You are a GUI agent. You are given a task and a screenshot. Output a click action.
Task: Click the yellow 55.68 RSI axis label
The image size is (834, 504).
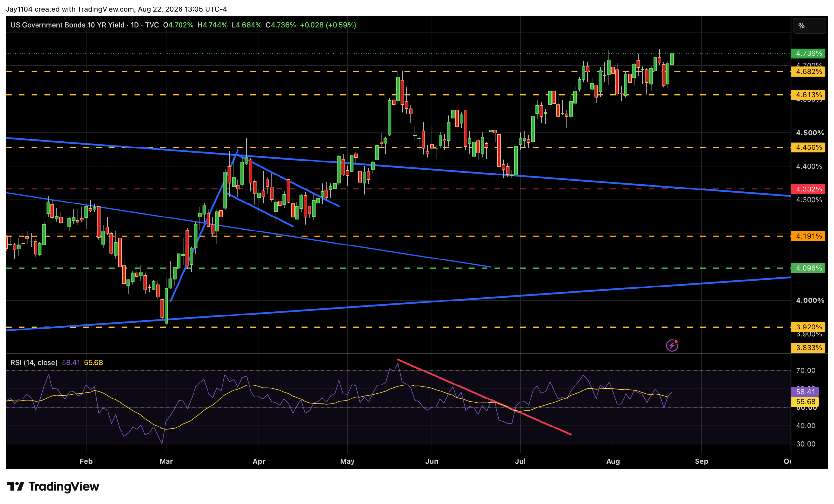tap(805, 402)
